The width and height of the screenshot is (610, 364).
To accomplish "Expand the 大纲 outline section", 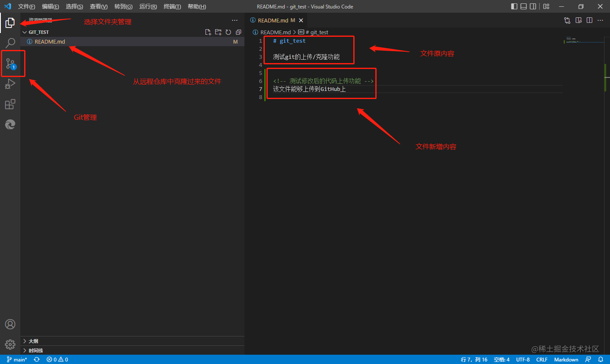I will coord(33,341).
